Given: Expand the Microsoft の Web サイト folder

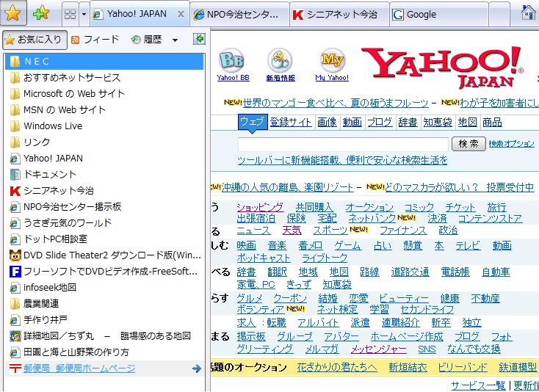Looking at the screenshot, I should (x=104, y=94).
